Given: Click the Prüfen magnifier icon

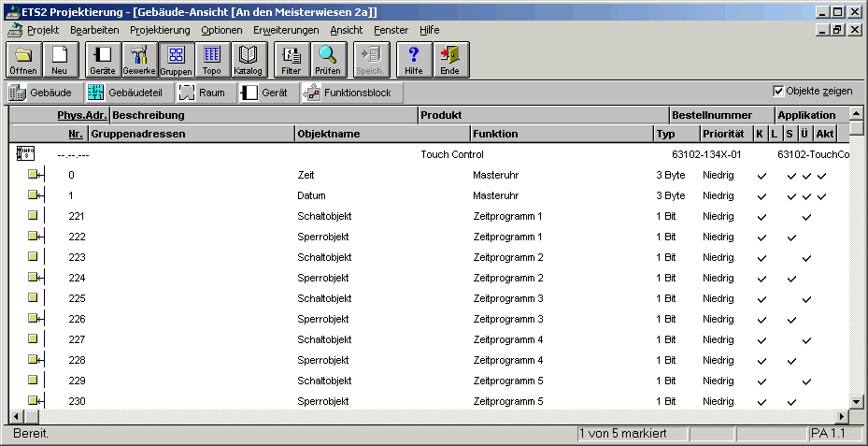Looking at the screenshot, I should [327, 59].
